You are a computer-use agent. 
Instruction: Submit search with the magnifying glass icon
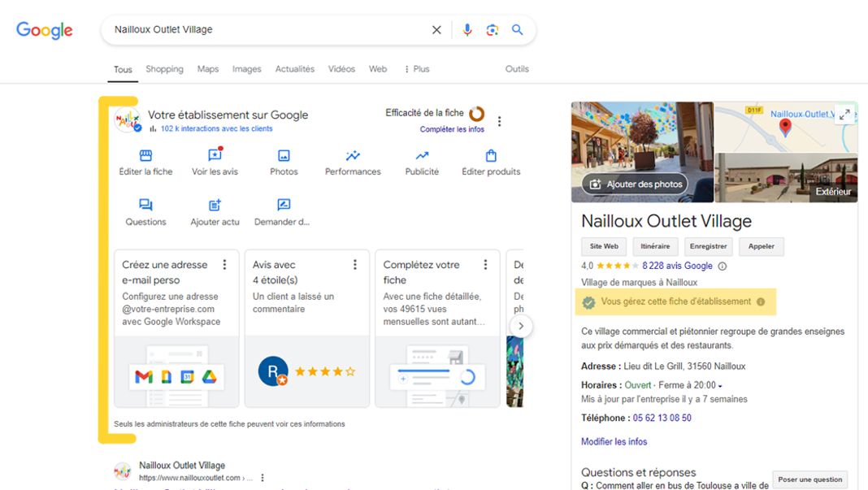[517, 30]
